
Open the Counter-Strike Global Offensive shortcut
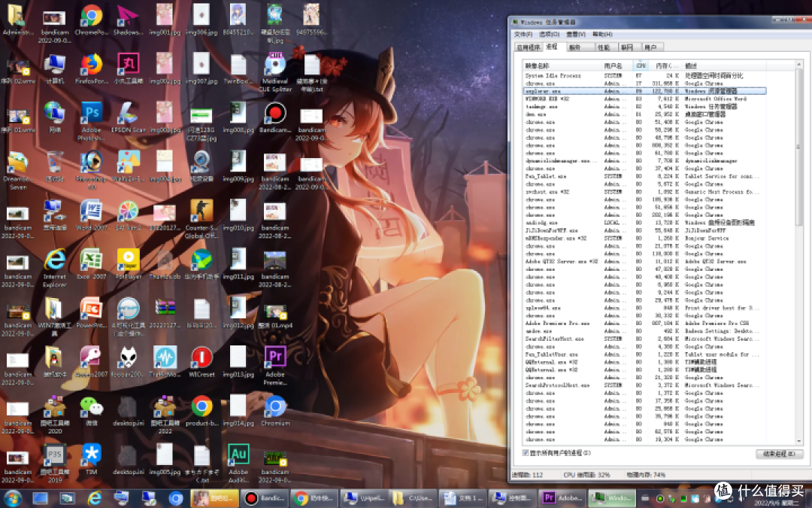(x=201, y=219)
